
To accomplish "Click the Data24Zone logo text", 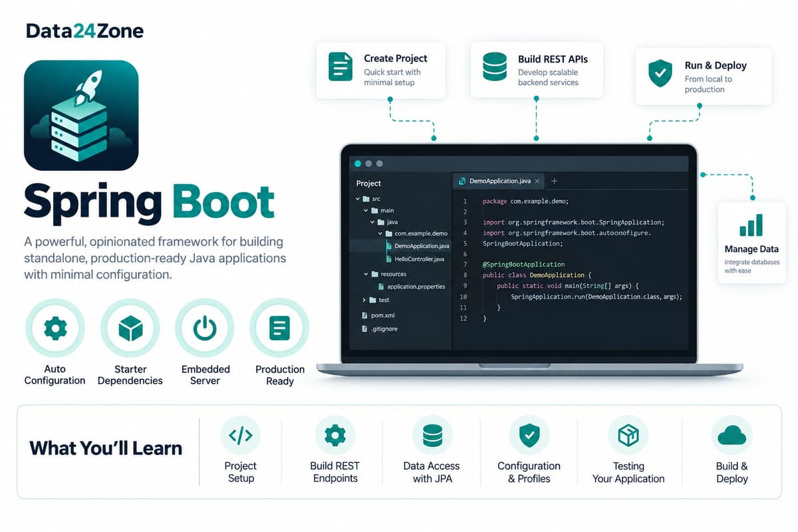I will click(x=84, y=31).
